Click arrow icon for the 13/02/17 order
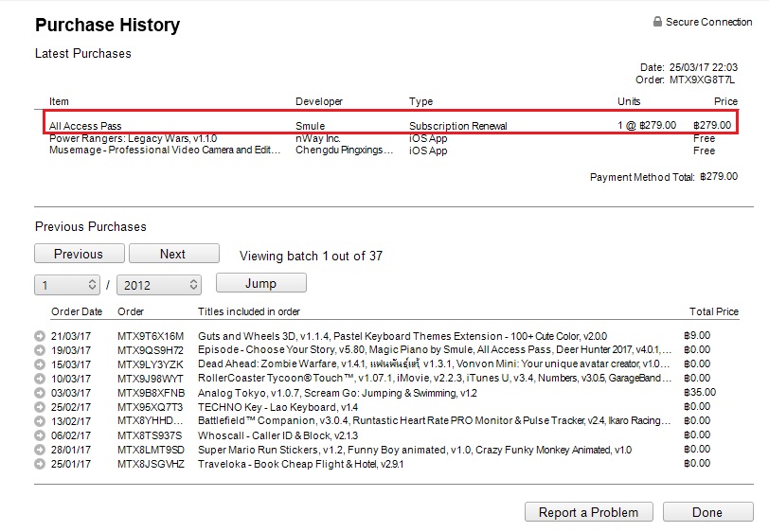769x532 pixels. tap(40, 421)
